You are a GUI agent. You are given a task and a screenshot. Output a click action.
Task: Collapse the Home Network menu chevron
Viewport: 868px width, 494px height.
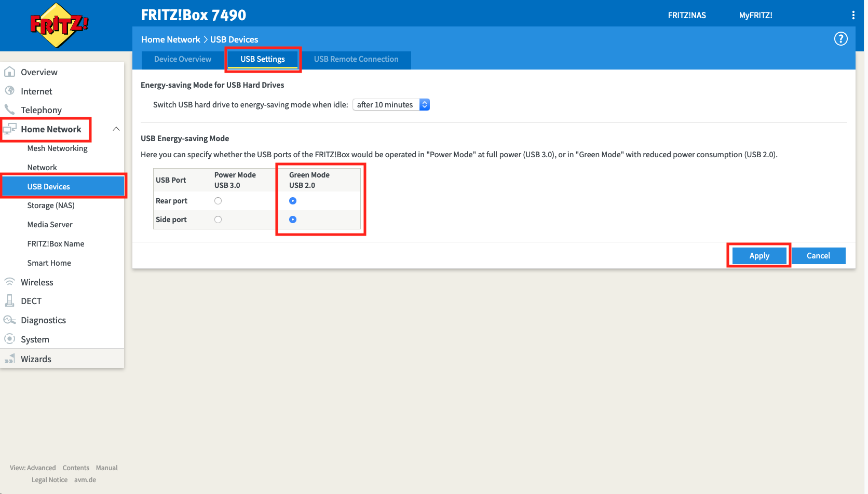116,129
